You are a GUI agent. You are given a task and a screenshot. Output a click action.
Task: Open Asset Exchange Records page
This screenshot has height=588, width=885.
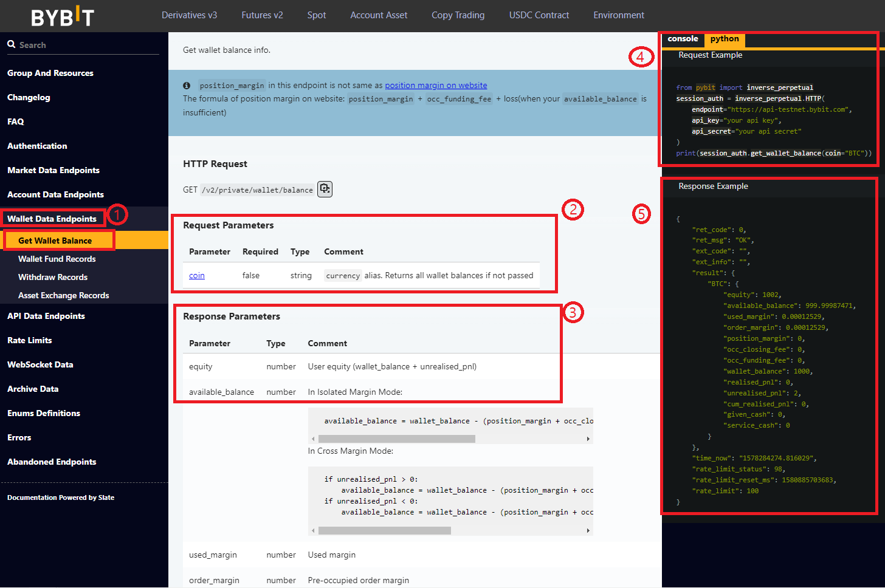tap(64, 295)
